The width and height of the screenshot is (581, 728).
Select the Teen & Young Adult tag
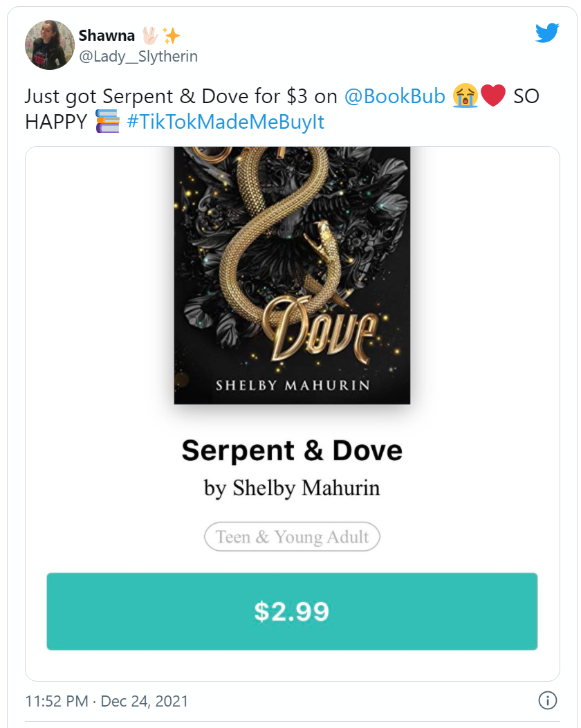(292, 537)
